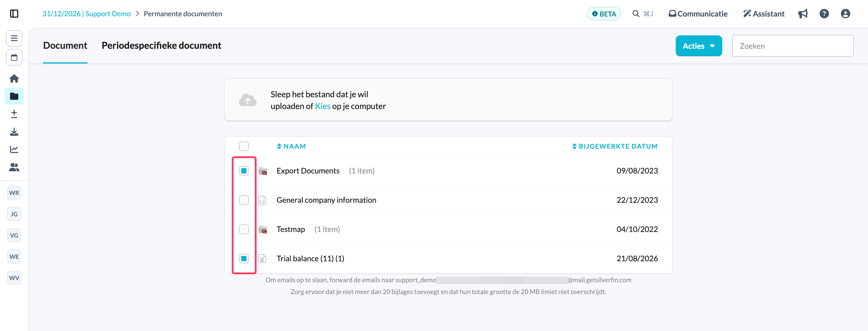Sort the list by Naam

(291, 146)
